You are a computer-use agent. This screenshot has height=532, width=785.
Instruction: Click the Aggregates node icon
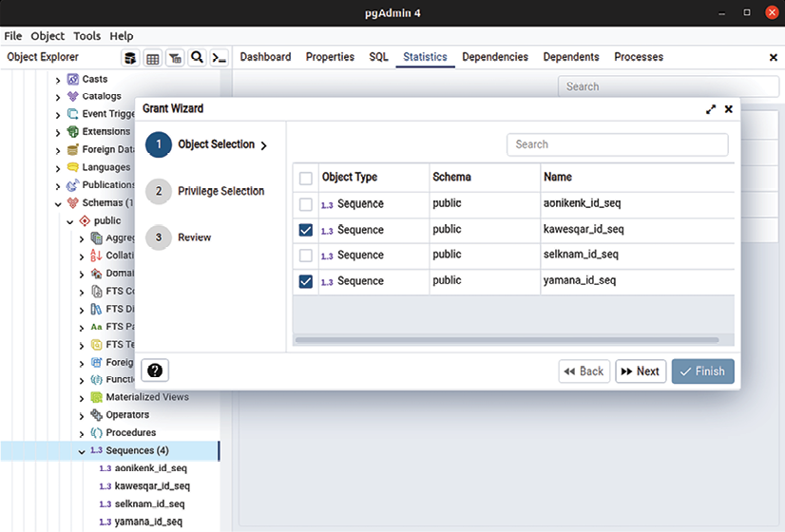(97, 238)
